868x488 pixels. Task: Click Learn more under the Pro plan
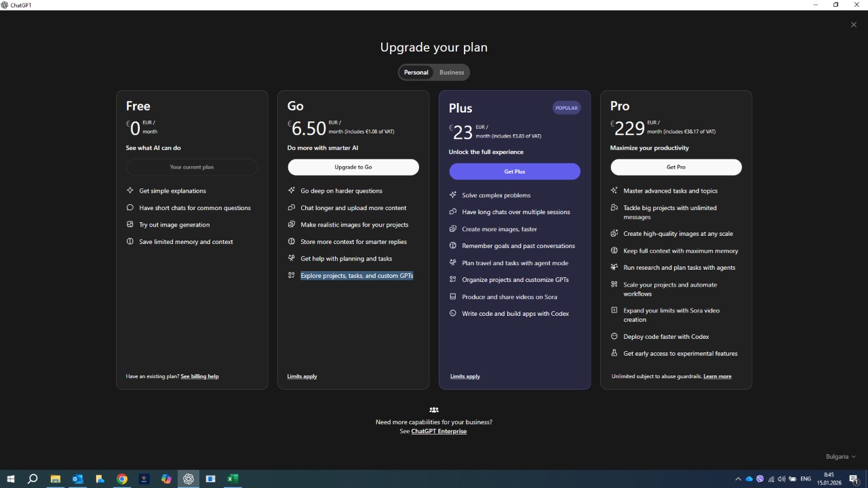pyautogui.click(x=717, y=377)
